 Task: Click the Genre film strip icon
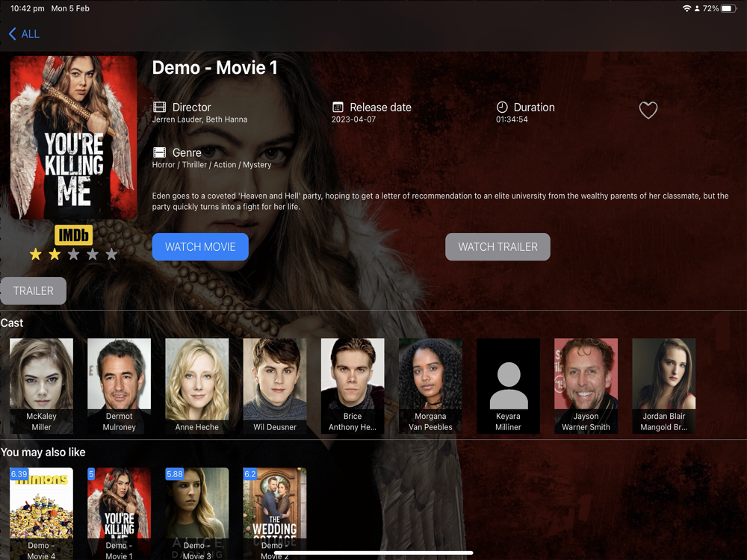[160, 152]
